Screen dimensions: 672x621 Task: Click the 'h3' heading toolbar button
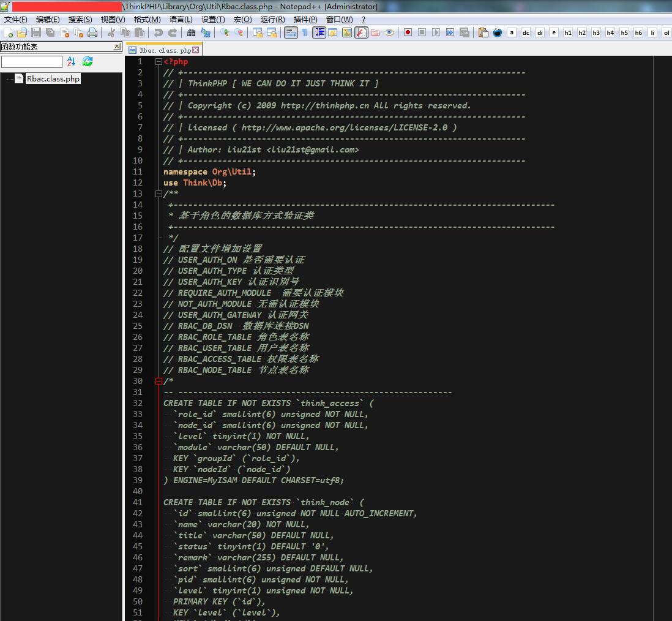(x=596, y=32)
